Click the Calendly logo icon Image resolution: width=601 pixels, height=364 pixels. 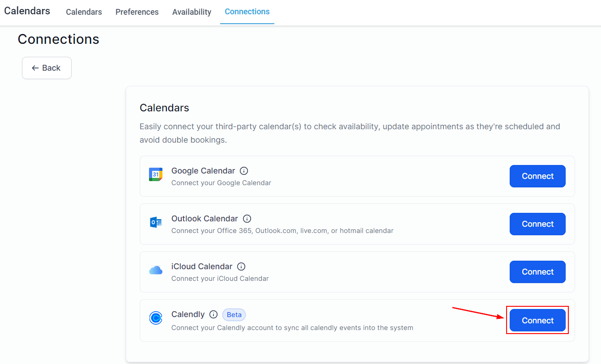[156, 318]
